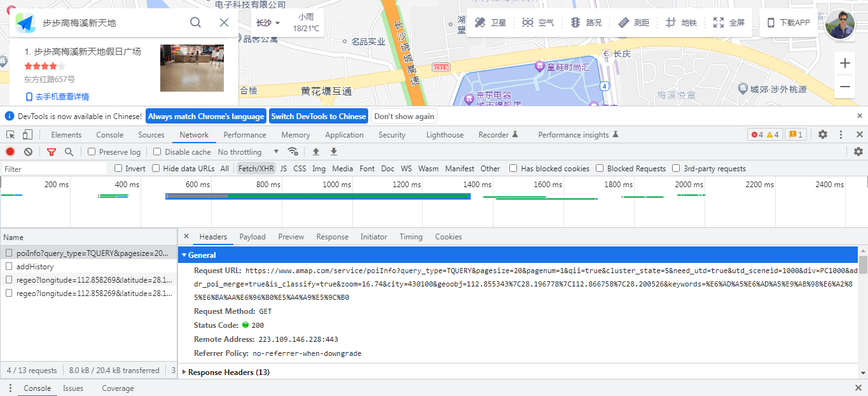
Task: Check 3rd-party requests
Action: click(676, 168)
